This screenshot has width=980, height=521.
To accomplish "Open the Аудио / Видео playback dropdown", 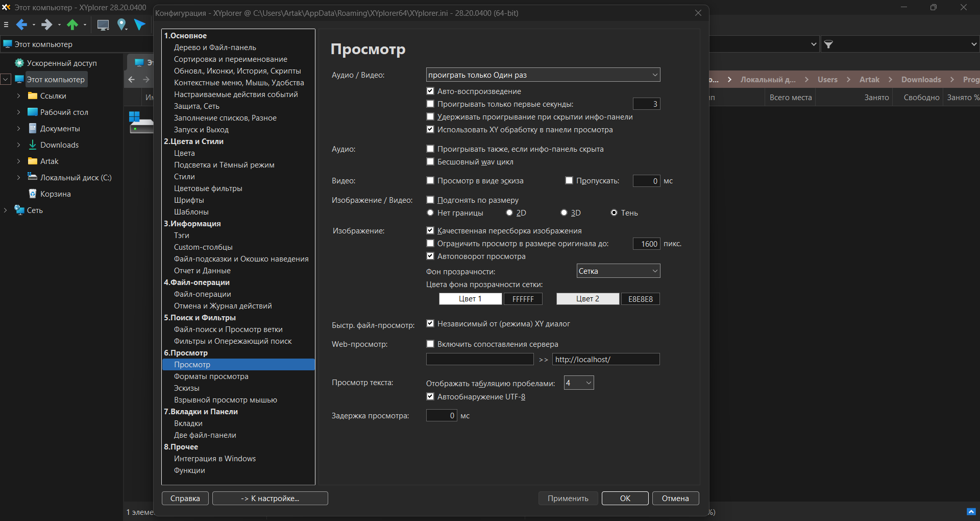I will [x=543, y=75].
